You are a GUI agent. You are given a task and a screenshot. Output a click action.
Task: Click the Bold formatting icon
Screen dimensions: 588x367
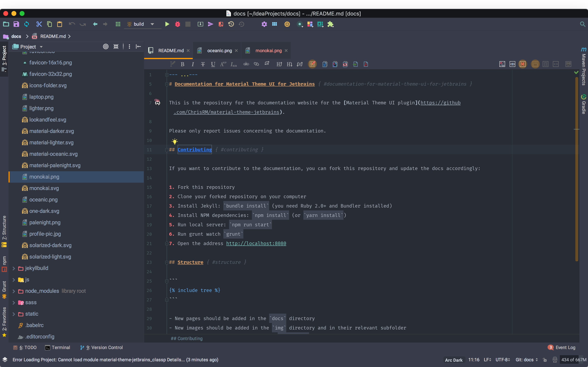[183, 64]
